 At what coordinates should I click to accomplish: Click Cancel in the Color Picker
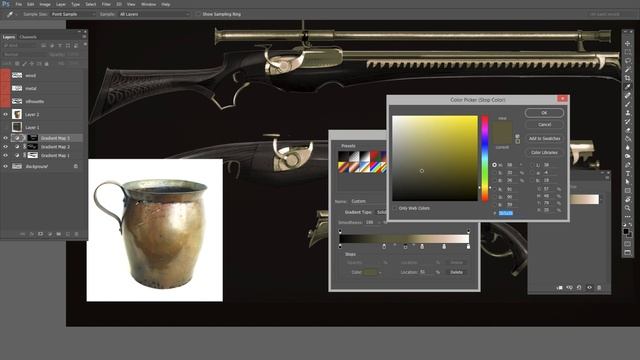pyautogui.click(x=544, y=124)
